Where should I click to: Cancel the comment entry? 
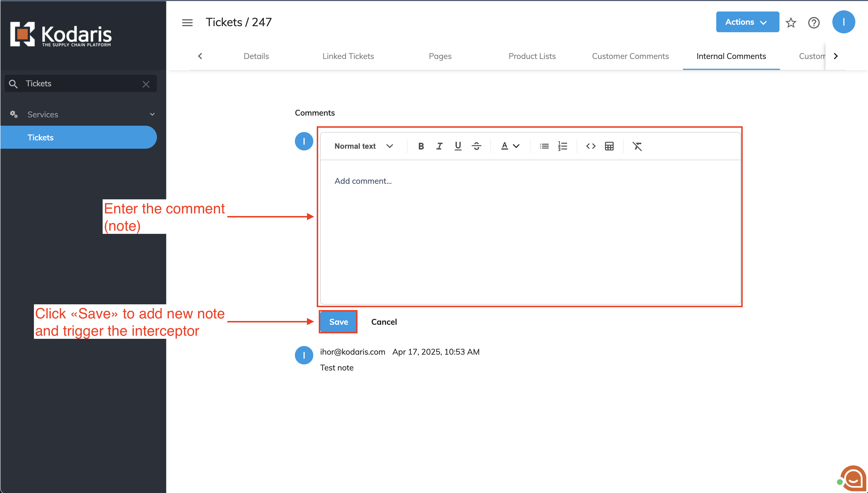tap(384, 322)
